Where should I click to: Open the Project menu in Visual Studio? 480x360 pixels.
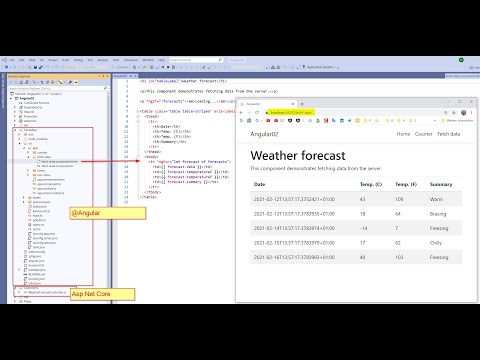point(53,60)
